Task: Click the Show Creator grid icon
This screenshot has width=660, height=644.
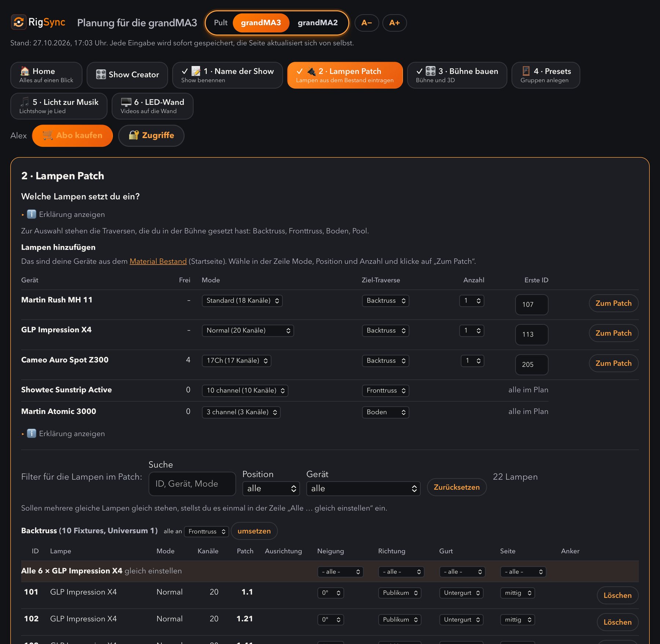Action: pyautogui.click(x=101, y=74)
